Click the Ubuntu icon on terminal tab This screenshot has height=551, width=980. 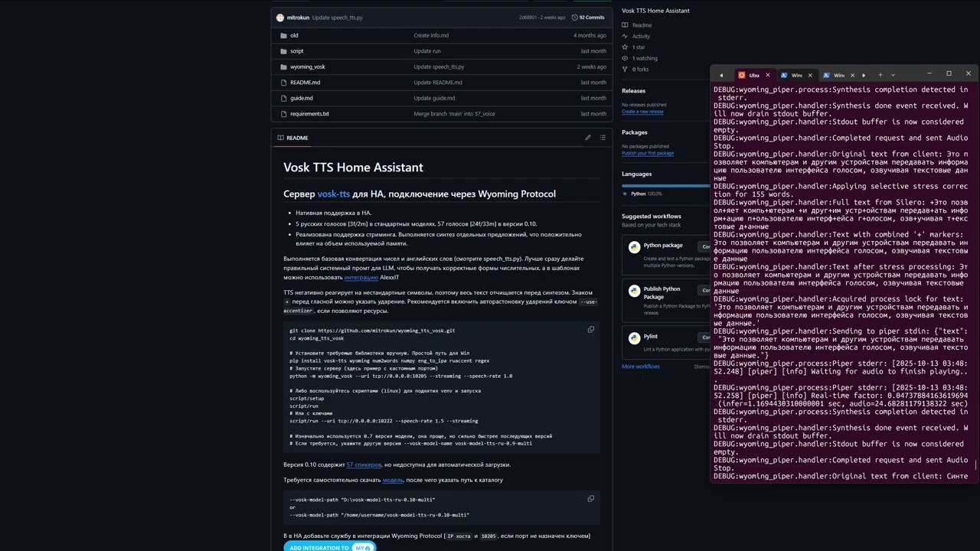742,75
